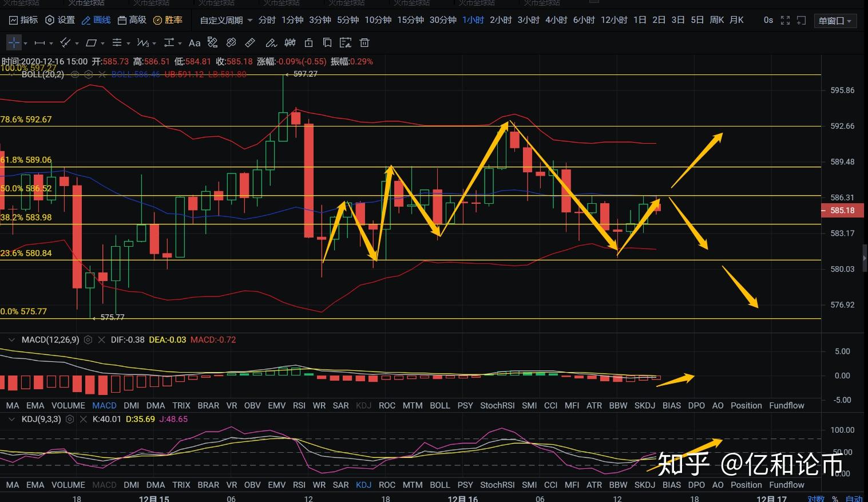Expand the Fibonacci lines tool dropdown arrow

pos(128,44)
